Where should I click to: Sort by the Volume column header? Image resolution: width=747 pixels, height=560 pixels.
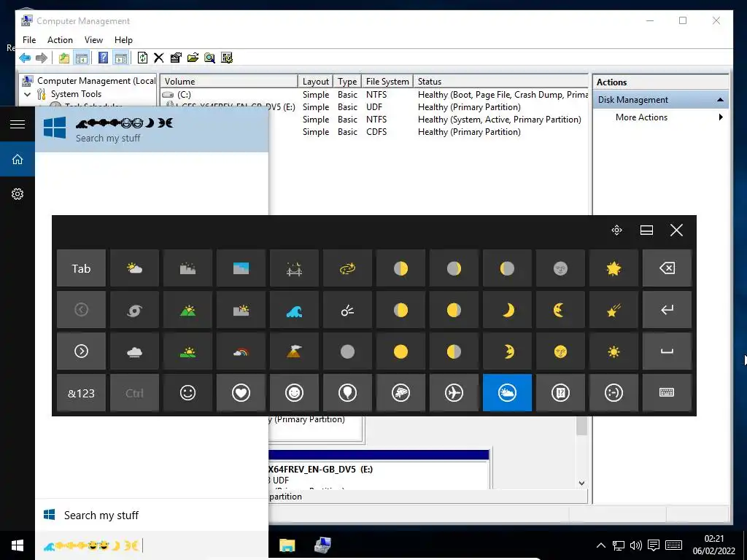tap(229, 82)
